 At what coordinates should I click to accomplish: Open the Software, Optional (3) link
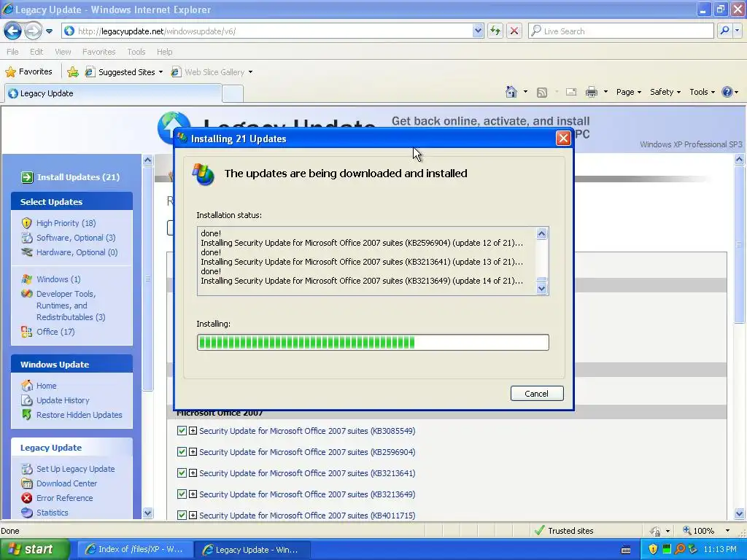point(76,238)
